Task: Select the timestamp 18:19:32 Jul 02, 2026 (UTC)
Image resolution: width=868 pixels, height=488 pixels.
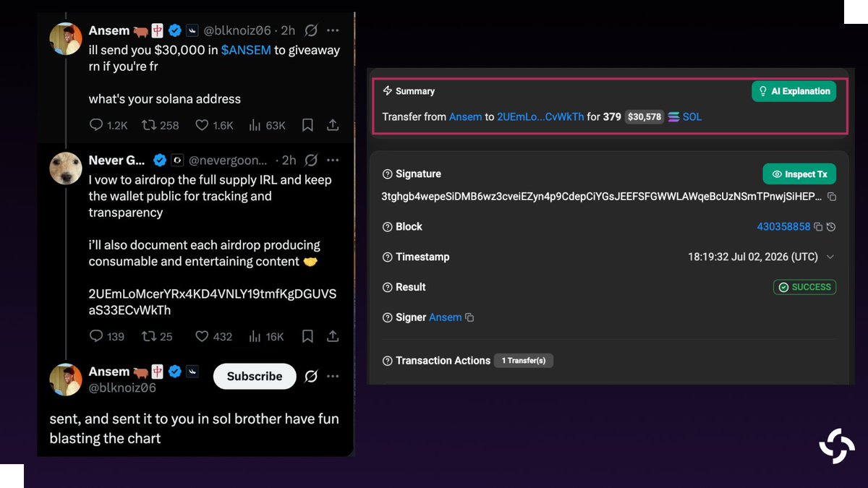Action: coord(753,257)
